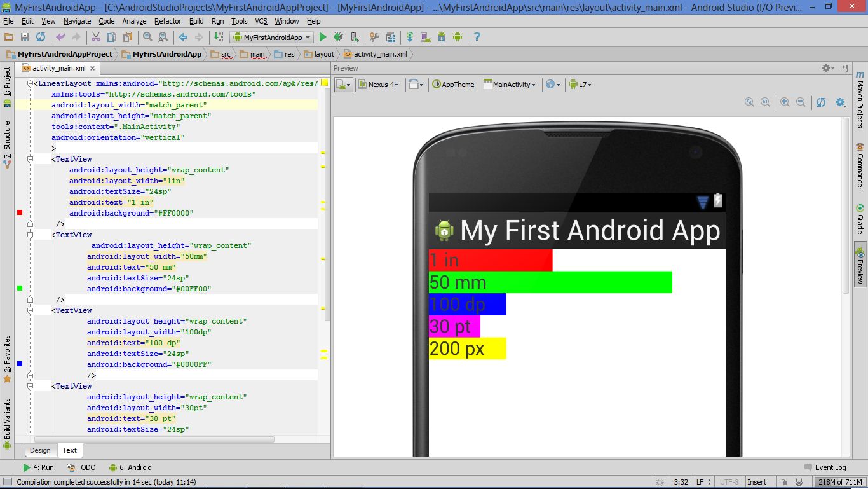Viewport: 868px width, 489px height.
Task: Click the Make Project icon
Action: (218, 38)
